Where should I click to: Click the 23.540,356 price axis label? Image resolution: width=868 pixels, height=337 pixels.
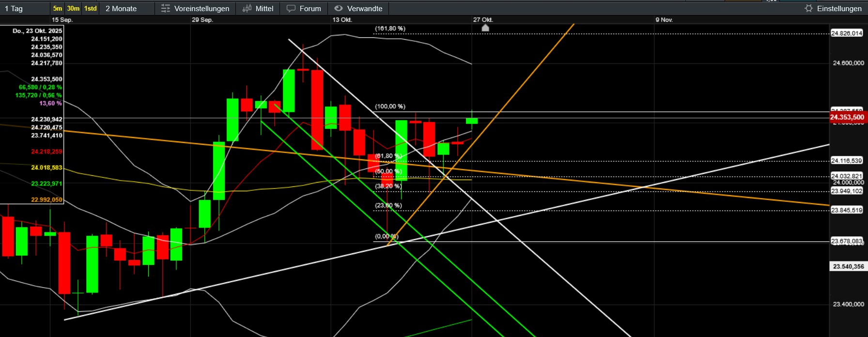tap(848, 266)
